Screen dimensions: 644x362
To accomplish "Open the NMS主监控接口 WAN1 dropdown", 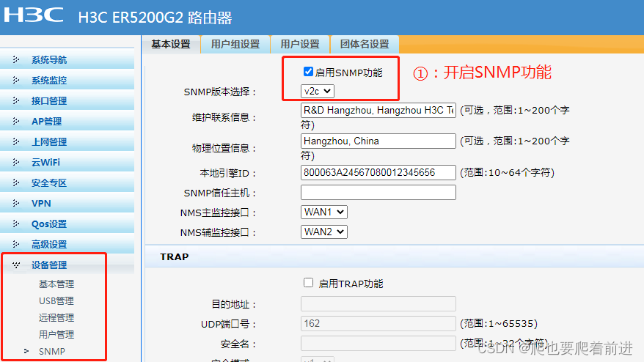I will coord(324,213).
